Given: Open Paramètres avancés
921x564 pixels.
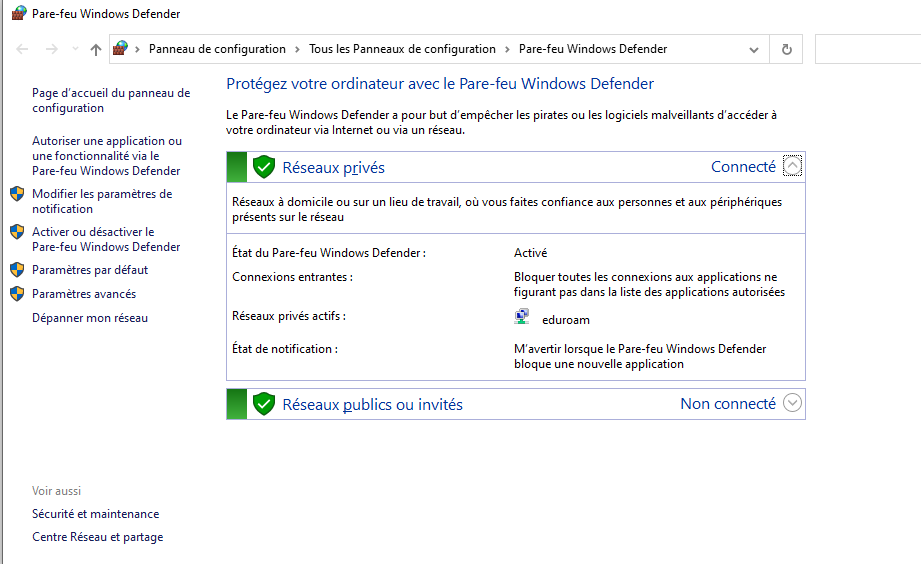Looking at the screenshot, I should click(x=84, y=294).
